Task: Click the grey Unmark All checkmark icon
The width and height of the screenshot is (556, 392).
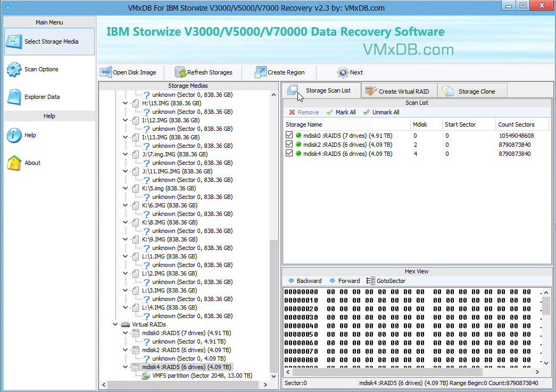Action: 366,112
